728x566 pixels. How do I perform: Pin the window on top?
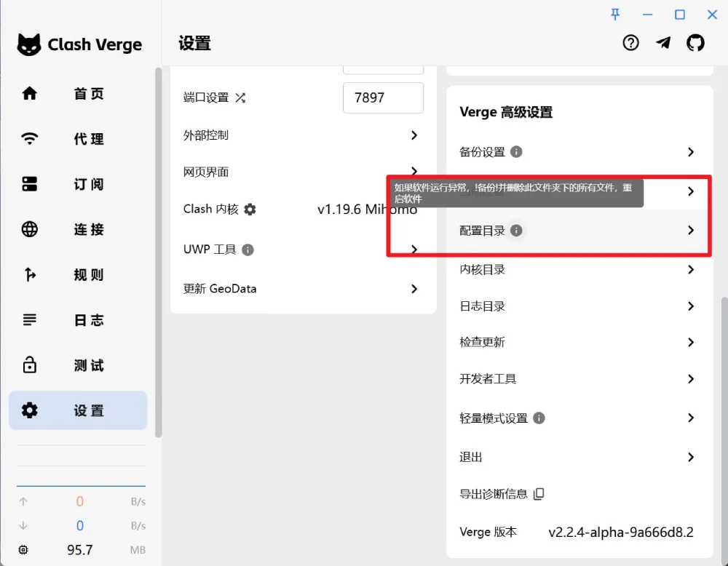click(x=615, y=15)
